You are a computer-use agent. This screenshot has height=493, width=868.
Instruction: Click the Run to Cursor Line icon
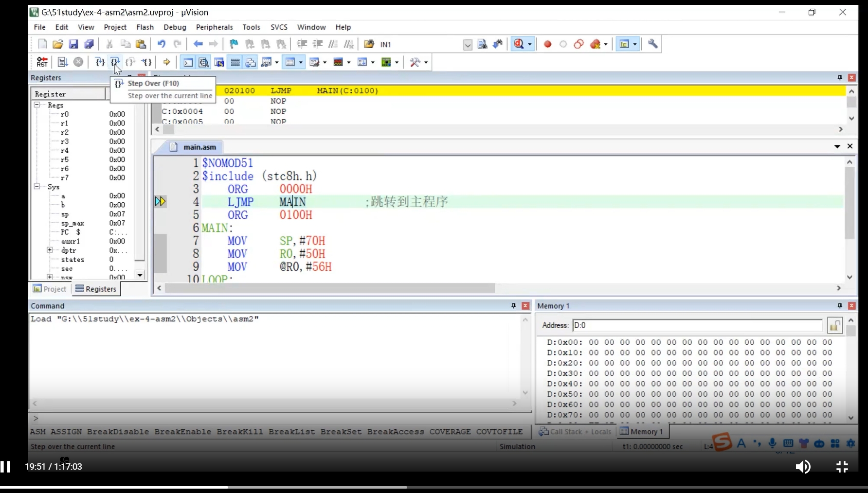pyautogui.click(x=146, y=62)
